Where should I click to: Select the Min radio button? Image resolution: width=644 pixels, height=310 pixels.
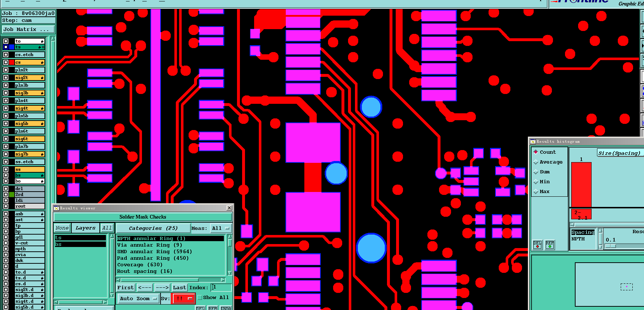click(x=536, y=181)
